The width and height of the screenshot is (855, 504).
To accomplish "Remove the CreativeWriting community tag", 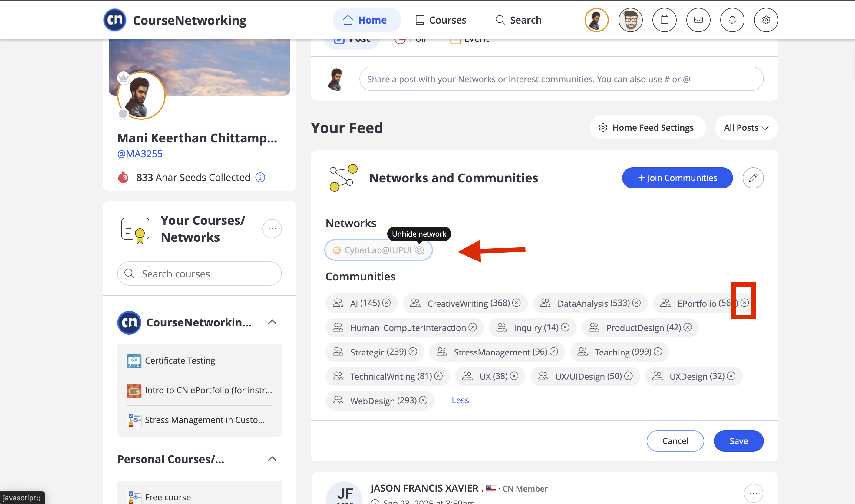I will pos(517,303).
